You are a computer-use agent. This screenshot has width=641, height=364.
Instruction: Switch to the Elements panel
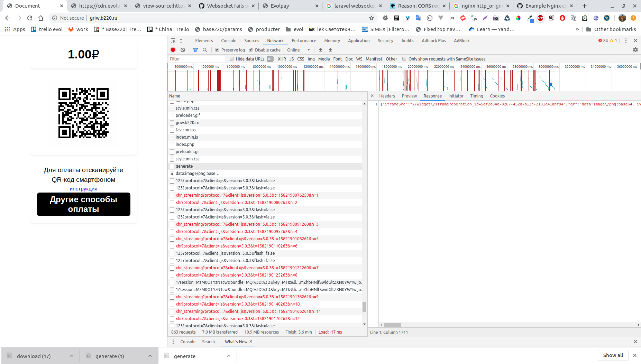click(x=204, y=40)
